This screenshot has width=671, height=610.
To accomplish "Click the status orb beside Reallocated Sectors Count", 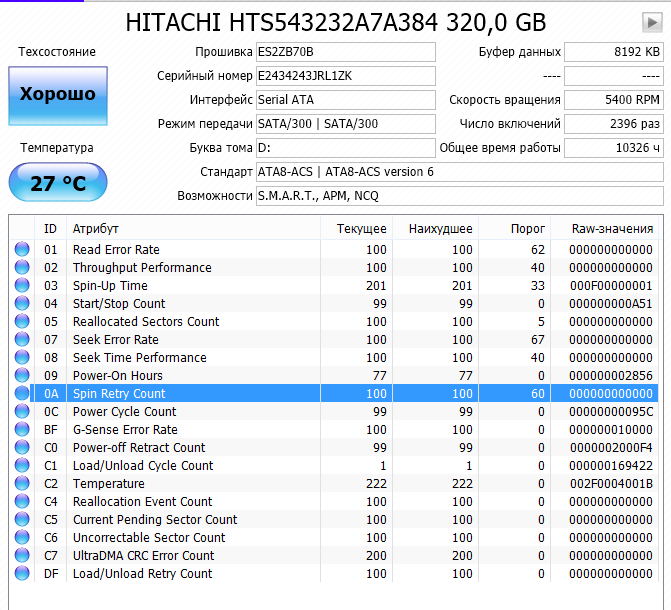I will (22, 322).
